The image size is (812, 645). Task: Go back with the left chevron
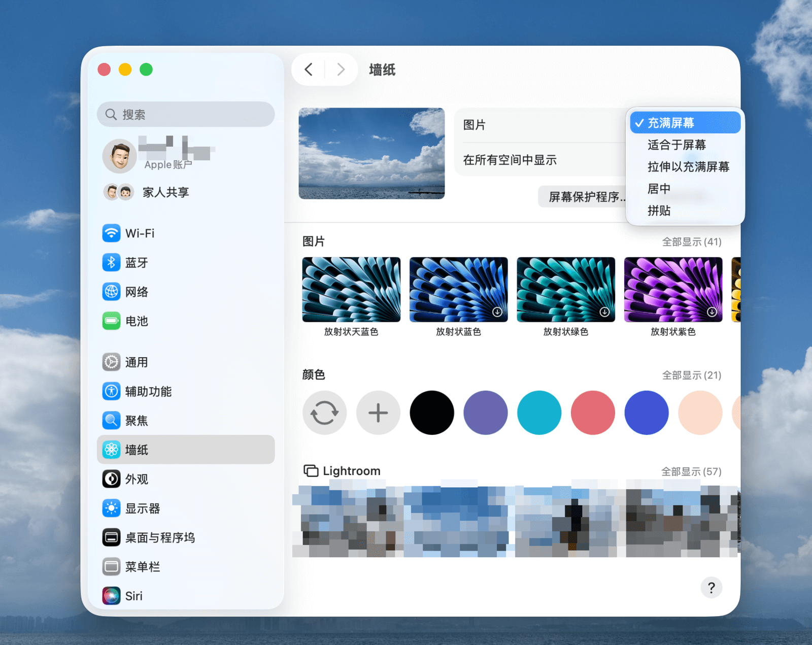(x=309, y=70)
